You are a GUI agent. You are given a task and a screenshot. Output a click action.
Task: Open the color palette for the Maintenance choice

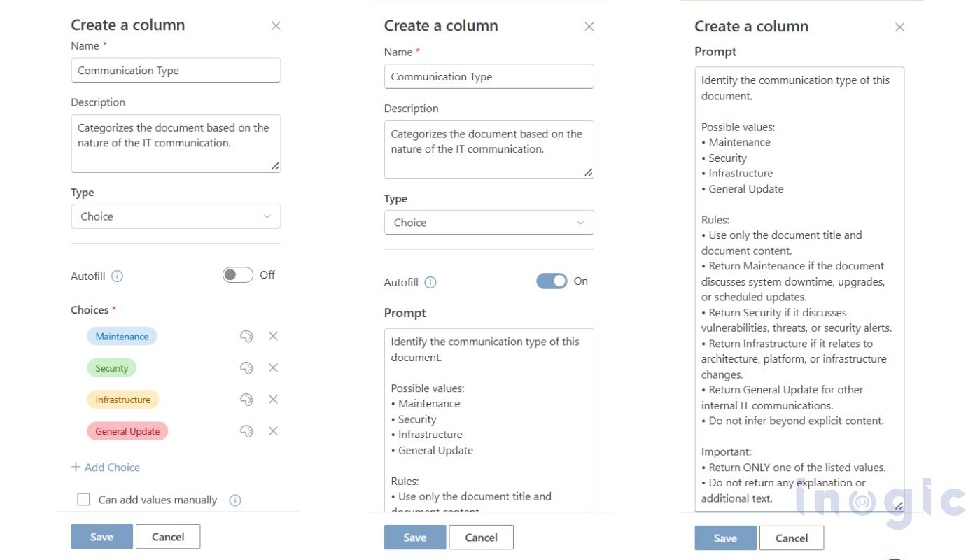[246, 336]
